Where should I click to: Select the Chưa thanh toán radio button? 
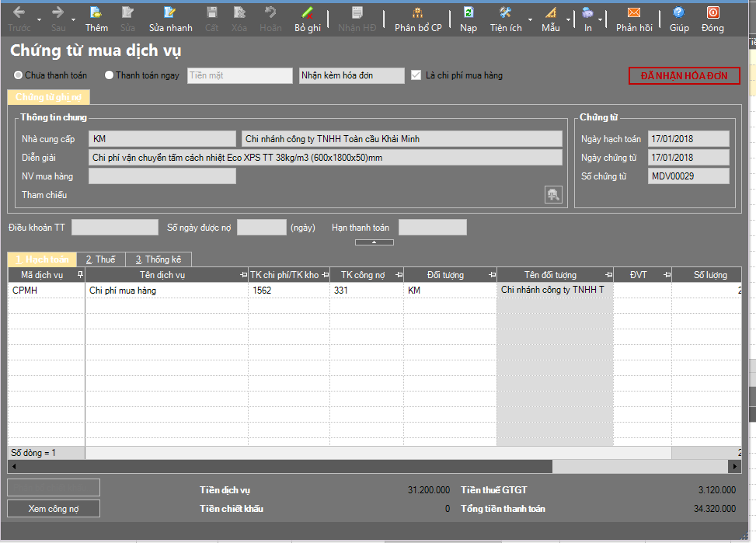tap(19, 75)
